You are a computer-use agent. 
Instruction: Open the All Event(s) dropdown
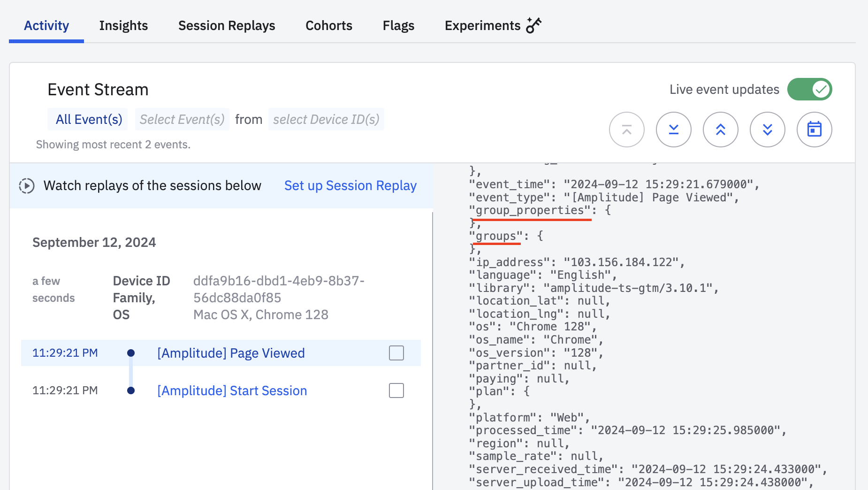pyautogui.click(x=89, y=120)
